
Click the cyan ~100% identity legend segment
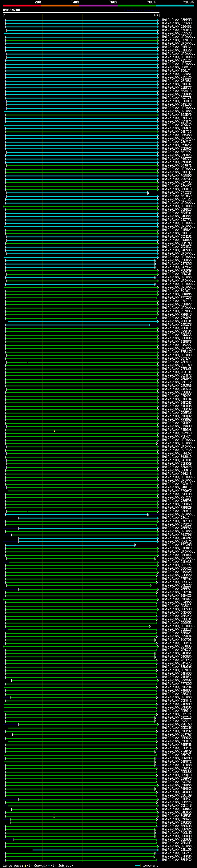tap(175, 6)
